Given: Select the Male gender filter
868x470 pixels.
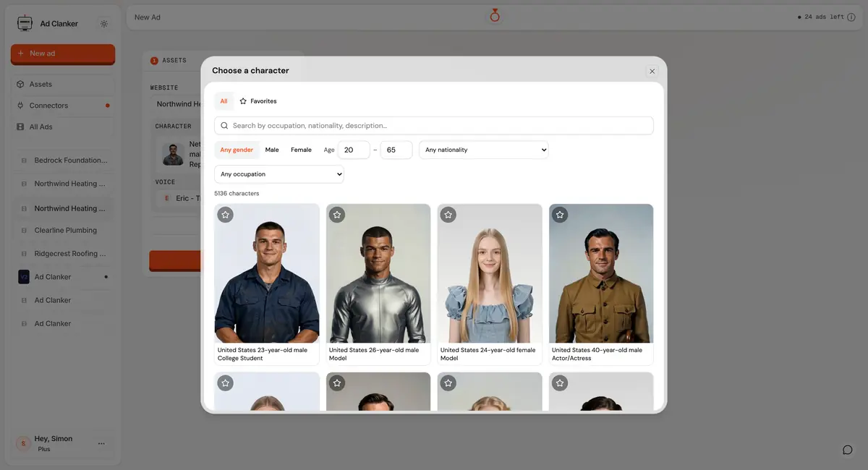Looking at the screenshot, I should pyautogui.click(x=272, y=150).
